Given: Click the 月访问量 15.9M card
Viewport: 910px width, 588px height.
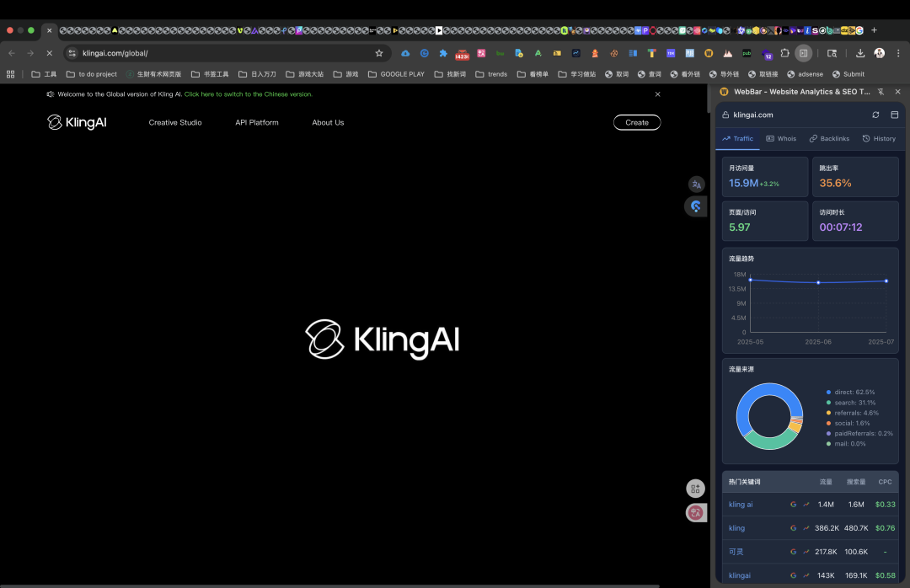Looking at the screenshot, I should point(765,177).
